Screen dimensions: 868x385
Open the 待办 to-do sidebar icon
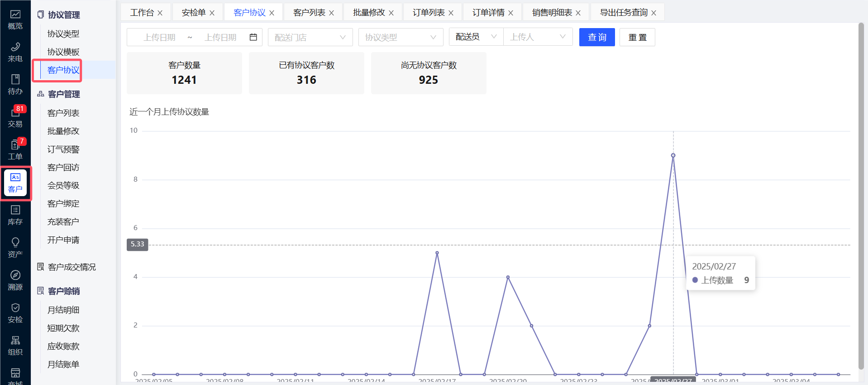[15, 85]
